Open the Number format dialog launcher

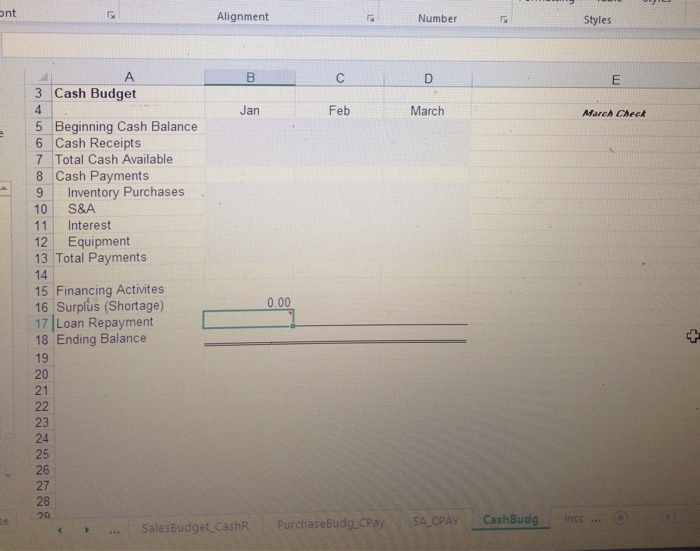(x=504, y=19)
